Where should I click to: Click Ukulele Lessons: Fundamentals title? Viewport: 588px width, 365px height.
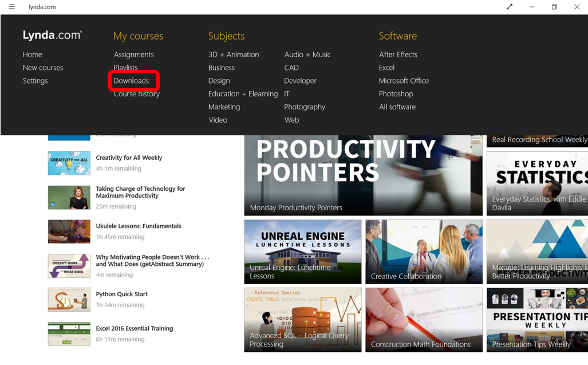[x=139, y=226]
